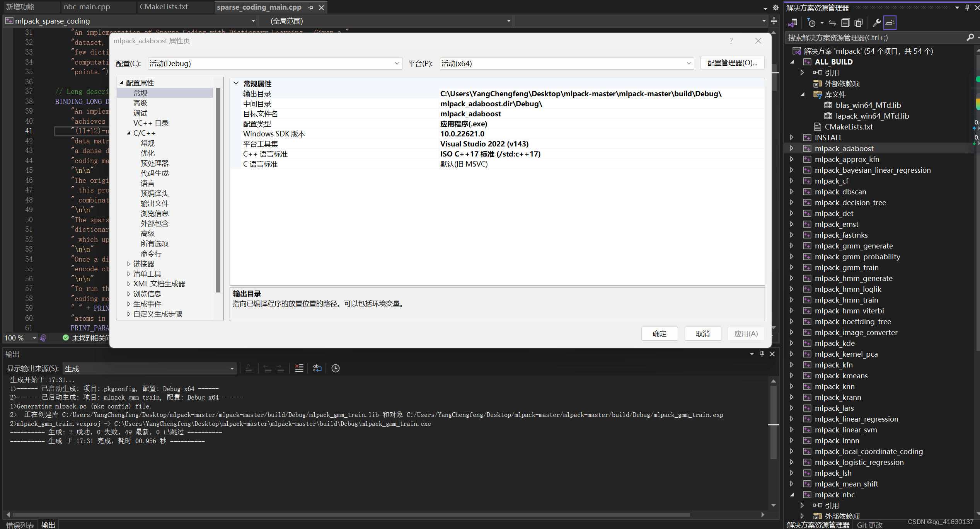Select the Clear All output icon
This screenshot has height=529, width=980.
click(x=299, y=368)
